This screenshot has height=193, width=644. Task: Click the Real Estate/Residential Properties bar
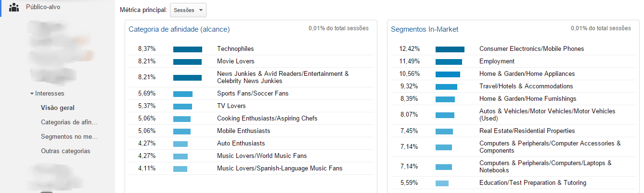[444, 131]
